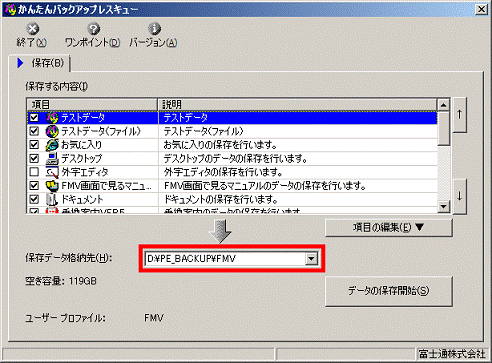Click the 終了(X) exit icon
The image size is (492, 363).
click(33, 29)
